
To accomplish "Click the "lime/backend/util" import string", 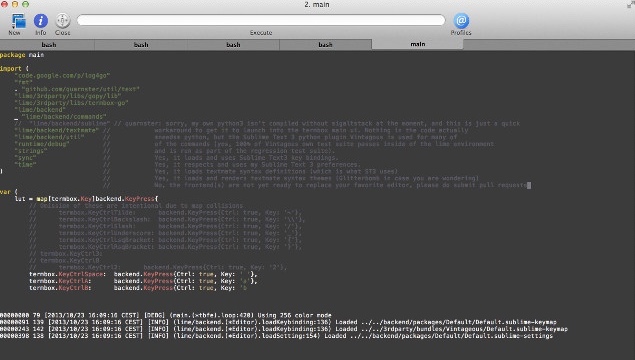I will coord(49,137).
